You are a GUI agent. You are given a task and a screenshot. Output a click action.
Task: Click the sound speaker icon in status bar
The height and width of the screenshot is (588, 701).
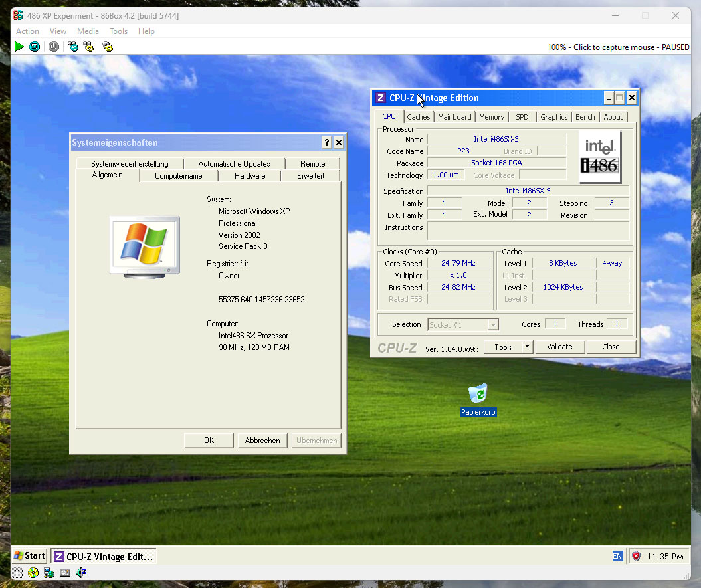pyautogui.click(x=81, y=572)
